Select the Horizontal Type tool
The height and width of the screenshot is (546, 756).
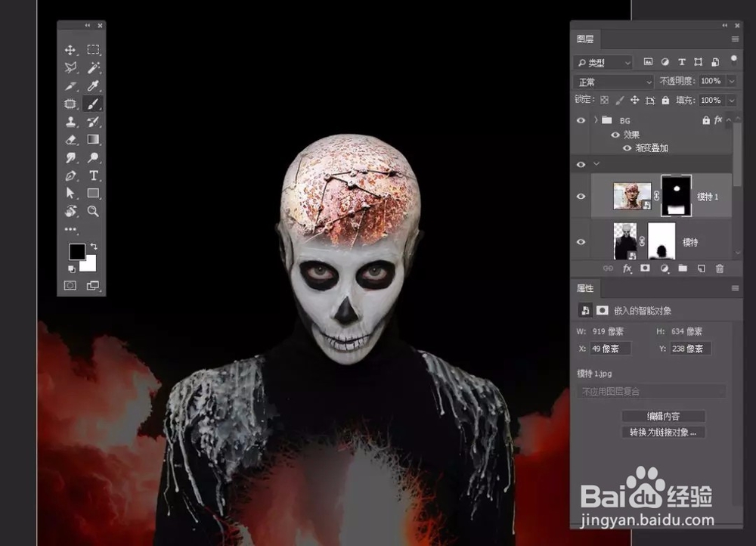93,175
